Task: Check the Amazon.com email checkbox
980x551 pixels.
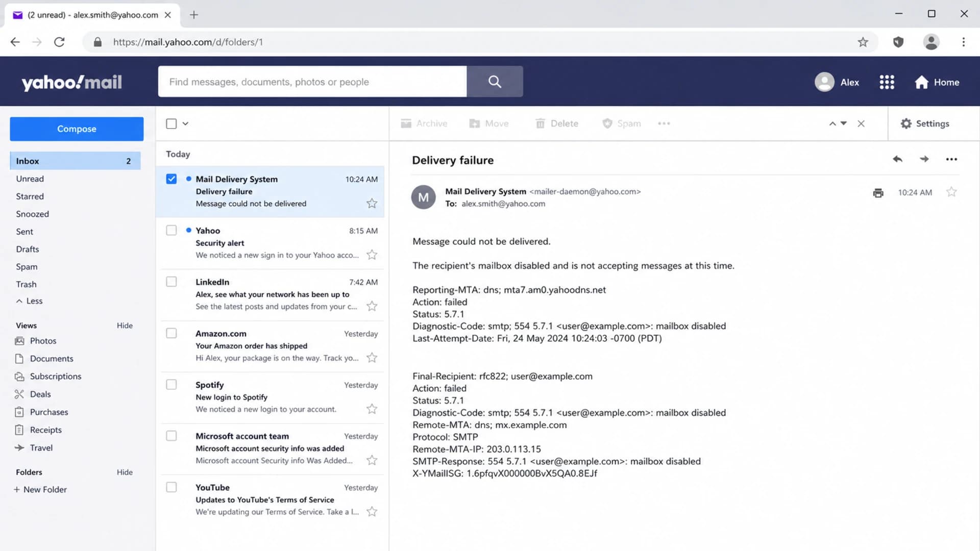Action: [x=171, y=333]
